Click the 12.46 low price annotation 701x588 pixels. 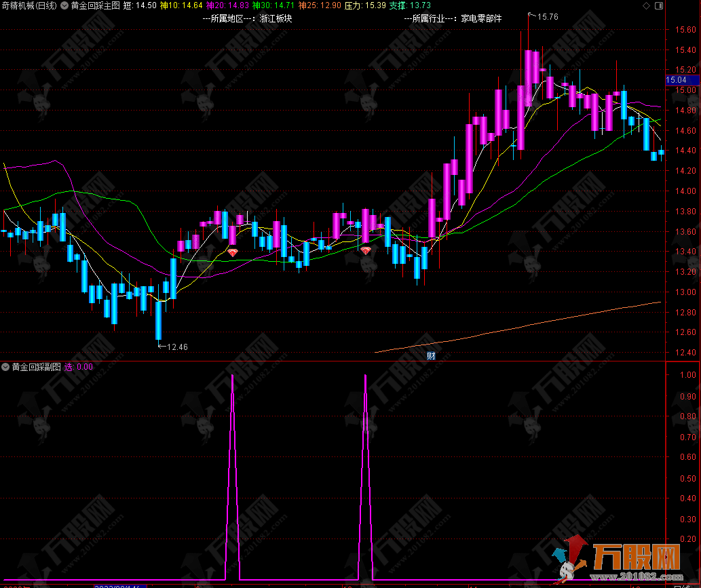[x=177, y=347]
